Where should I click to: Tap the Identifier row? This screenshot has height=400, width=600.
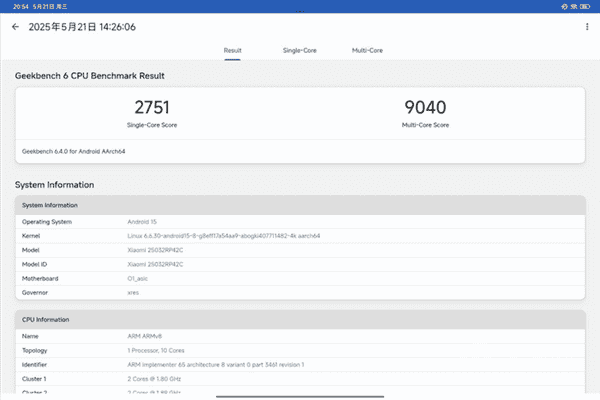point(300,365)
